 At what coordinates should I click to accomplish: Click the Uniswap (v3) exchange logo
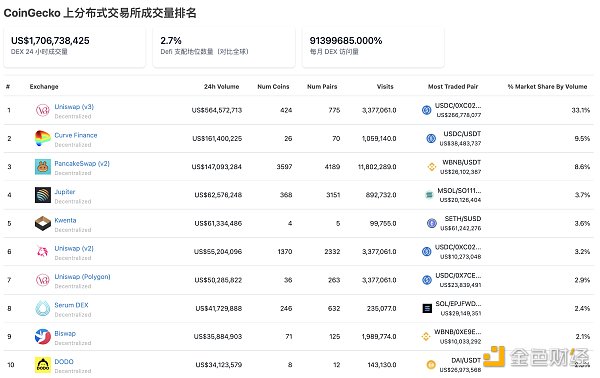(42, 110)
